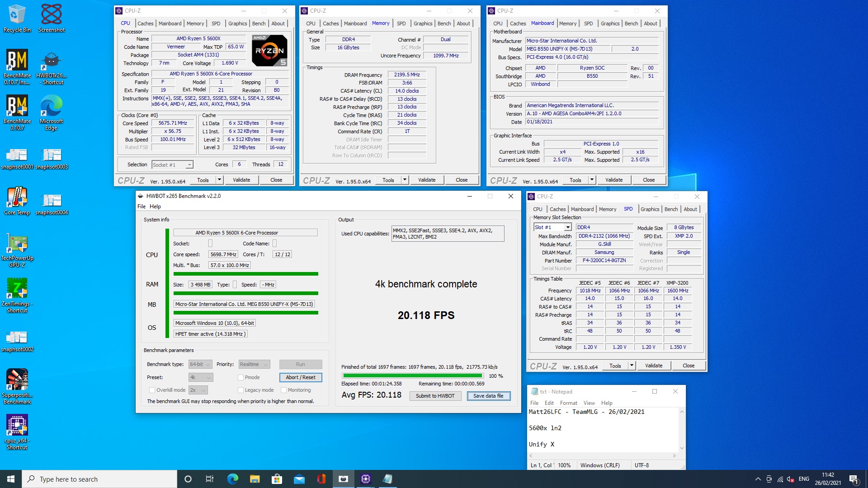Open Format menu in Notepad
This screenshot has height=488, width=868.
(x=568, y=403)
